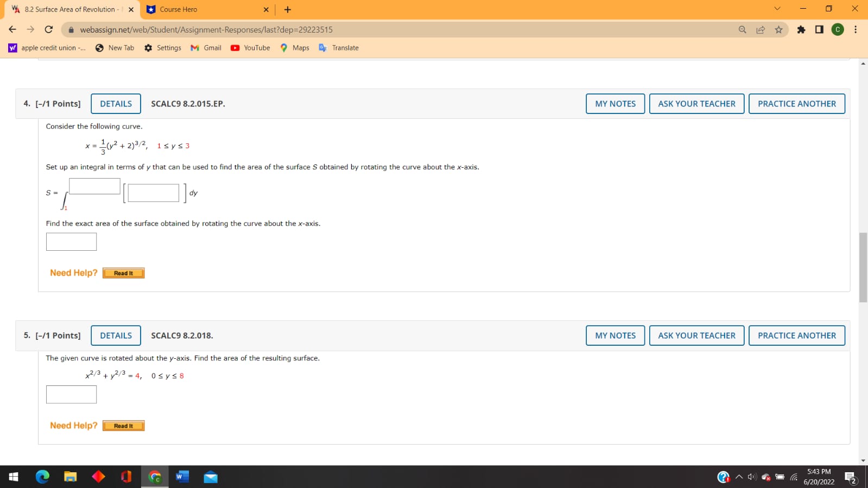Viewport: 868px width, 488px height.
Task: Select the 8.2 Surface Area of Revolution tab
Action: tap(72, 9)
